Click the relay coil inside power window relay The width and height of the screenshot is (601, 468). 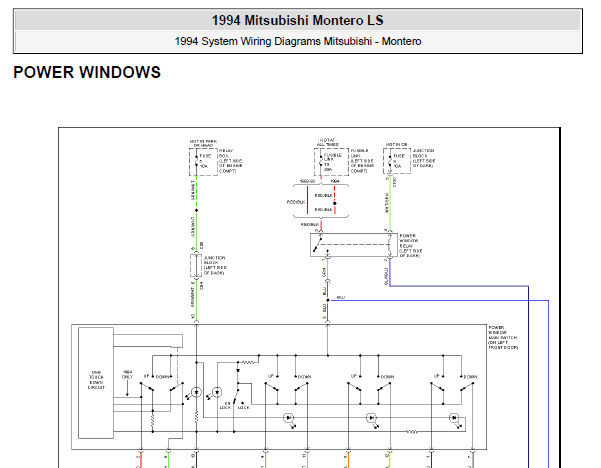(389, 245)
